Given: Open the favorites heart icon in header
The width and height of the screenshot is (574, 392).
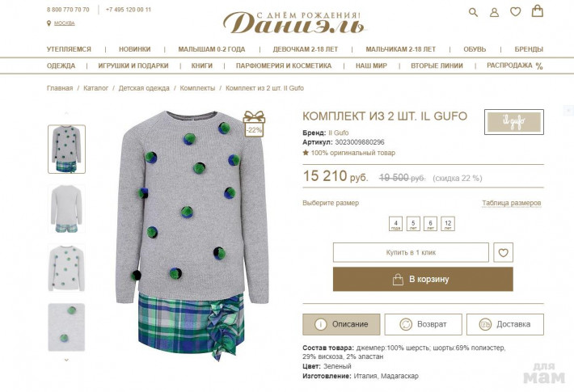Looking at the screenshot, I should click(516, 12).
